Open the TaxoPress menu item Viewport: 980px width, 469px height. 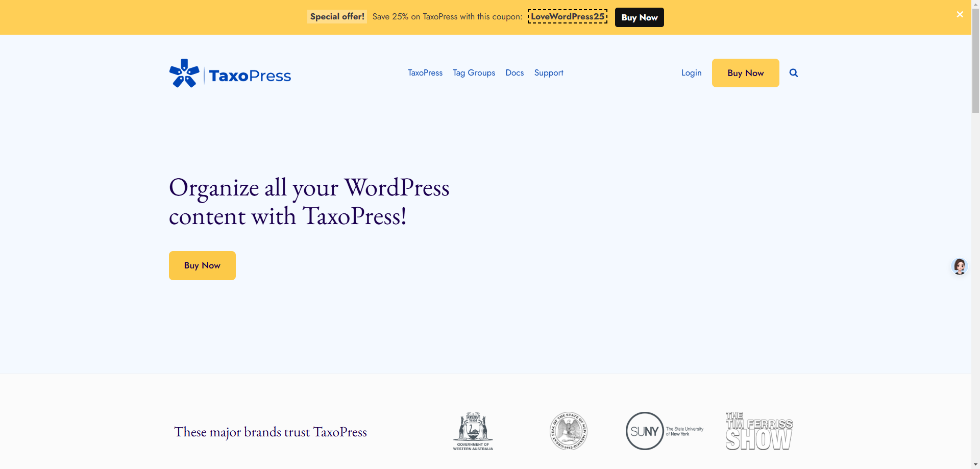pos(425,73)
